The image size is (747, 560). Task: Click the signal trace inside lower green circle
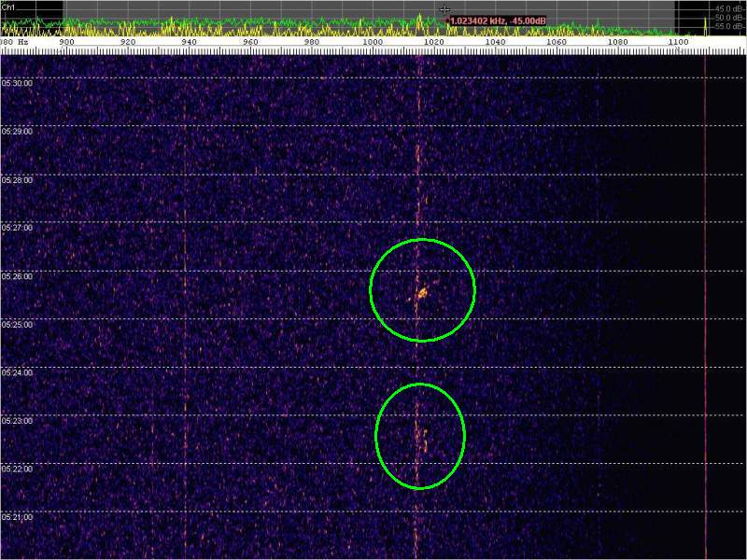[423, 437]
